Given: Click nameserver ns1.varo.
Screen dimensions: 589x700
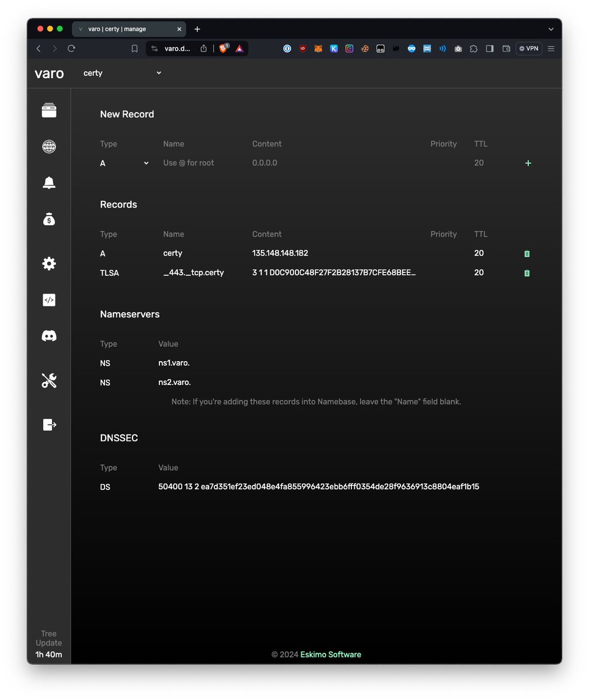Looking at the screenshot, I should tap(174, 363).
